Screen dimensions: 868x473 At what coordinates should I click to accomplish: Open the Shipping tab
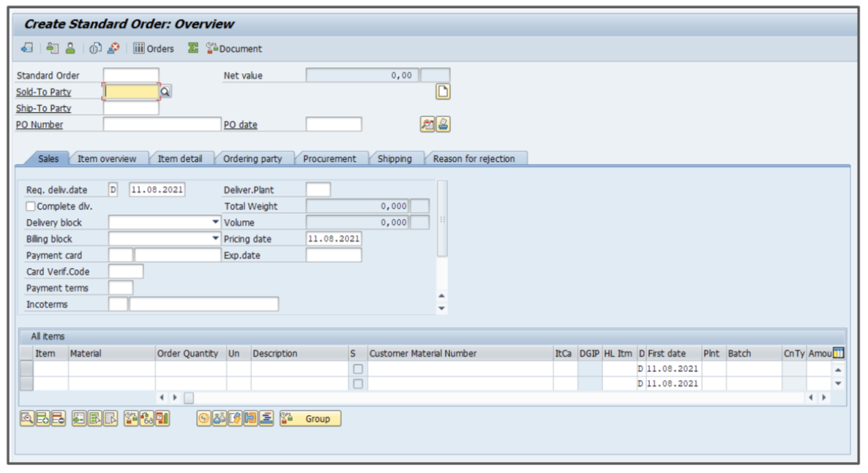(394, 159)
